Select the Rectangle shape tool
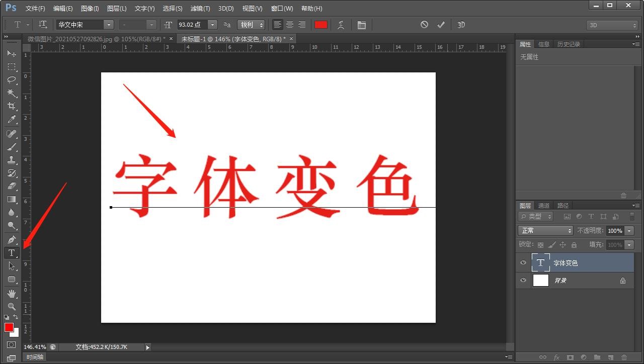This screenshot has height=364, width=644. (11, 280)
